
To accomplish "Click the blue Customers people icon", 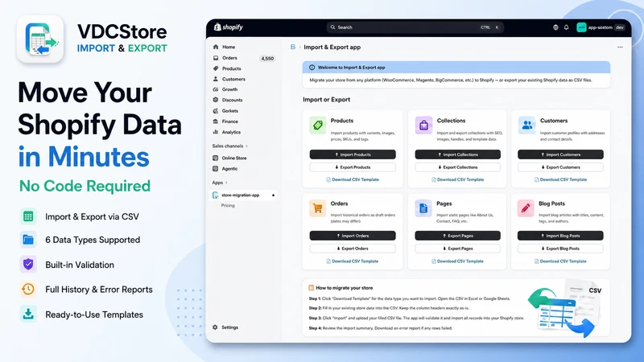I will (526, 125).
